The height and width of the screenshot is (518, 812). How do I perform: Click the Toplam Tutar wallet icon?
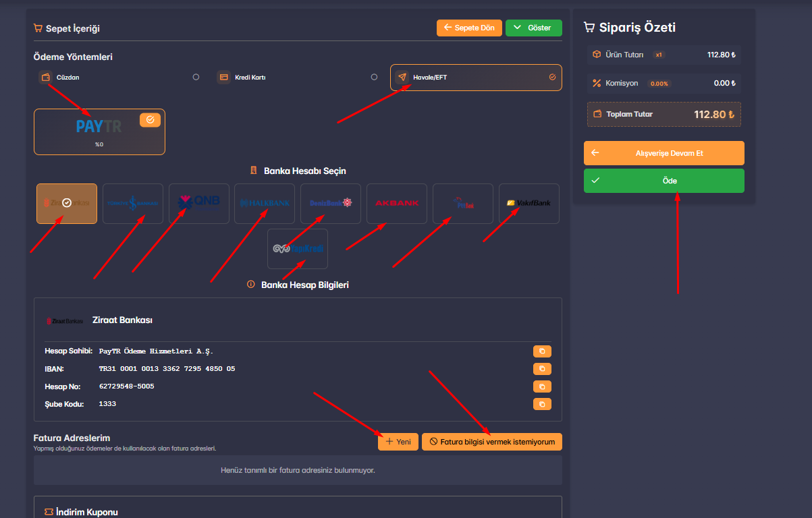pyautogui.click(x=597, y=114)
